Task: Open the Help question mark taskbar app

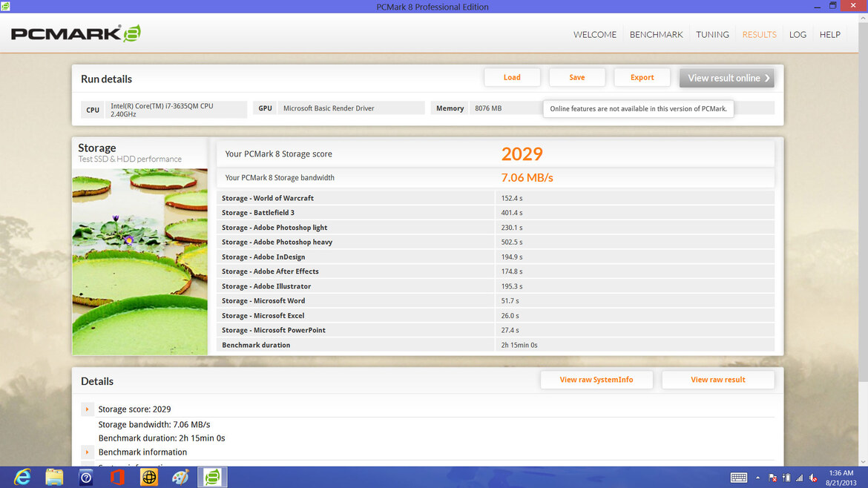Action: [x=86, y=477]
